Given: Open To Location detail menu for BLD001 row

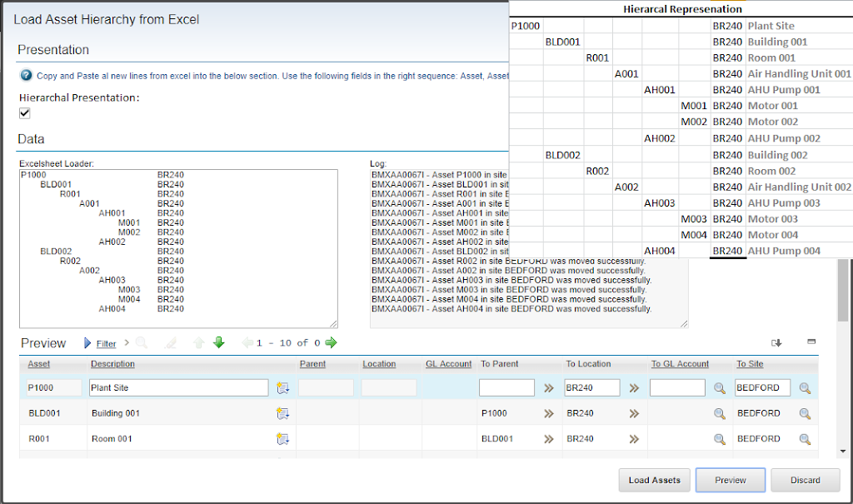Looking at the screenshot, I should coord(634,414).
